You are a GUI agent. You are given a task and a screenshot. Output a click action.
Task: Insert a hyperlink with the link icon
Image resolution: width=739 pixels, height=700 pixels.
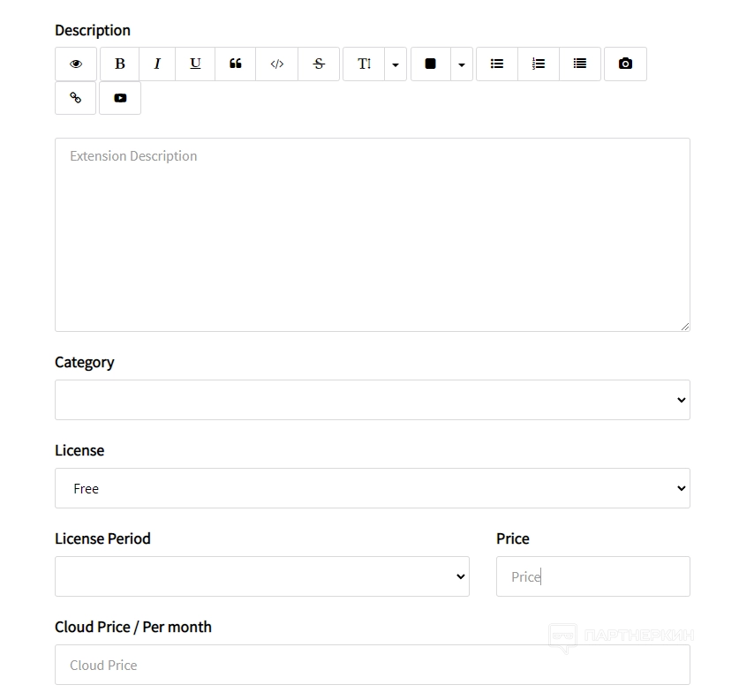pos(76,98)
